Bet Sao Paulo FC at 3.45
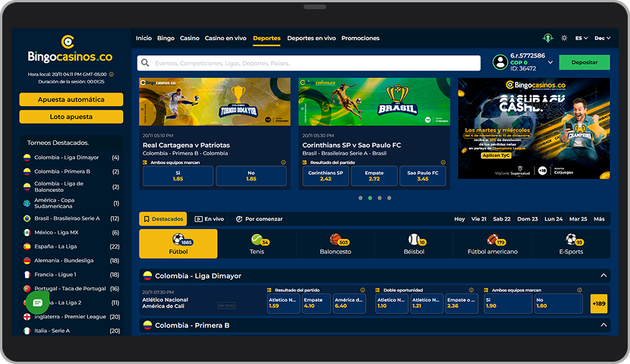 (423, 176)
